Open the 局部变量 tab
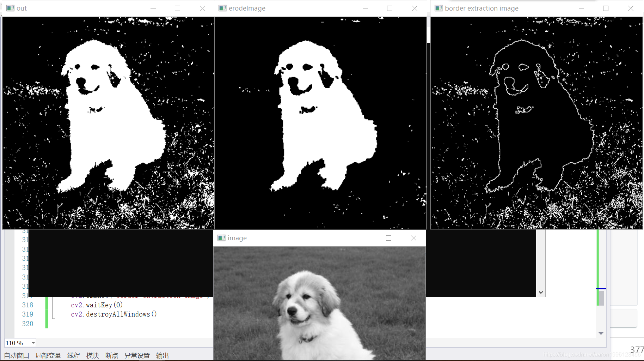644x361 pixels. pyautogui.click(x=48, y=355)
